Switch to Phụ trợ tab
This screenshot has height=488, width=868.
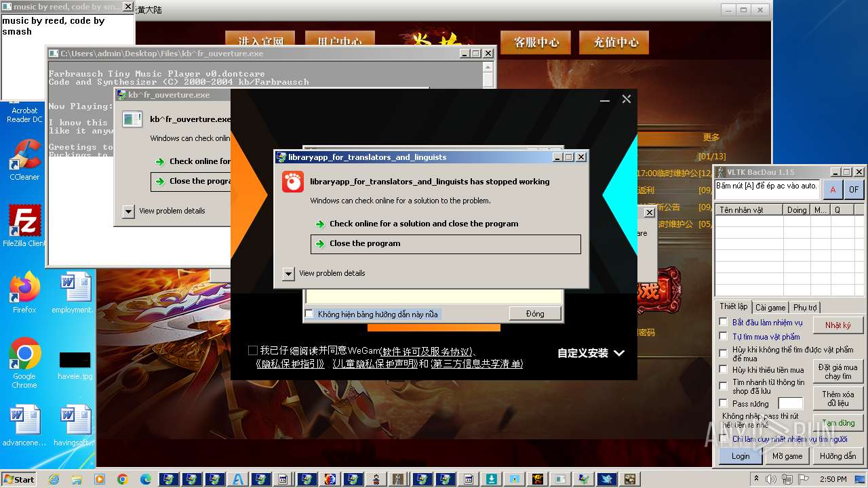pos(805,308)
